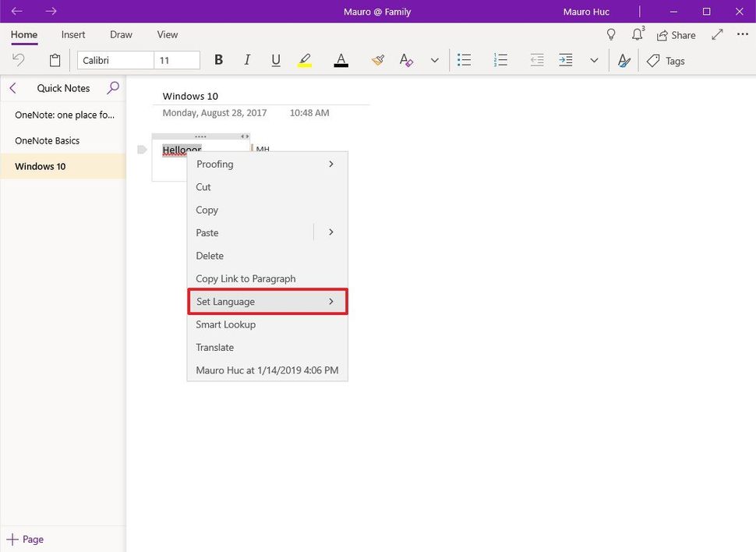Select the Undo icon
This screenshot has width=756, height=552.
[x=19, y=60]
